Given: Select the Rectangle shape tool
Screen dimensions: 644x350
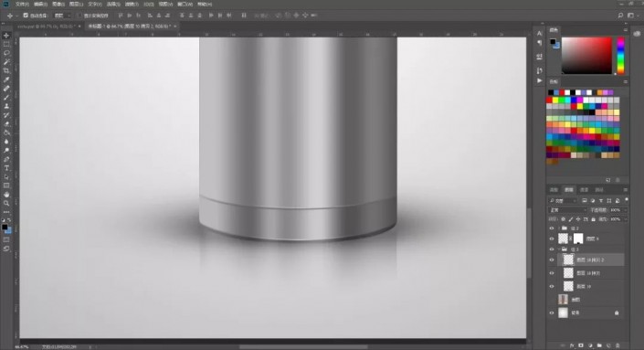Looking at the screenshot, I should click(x=6, y=186).
